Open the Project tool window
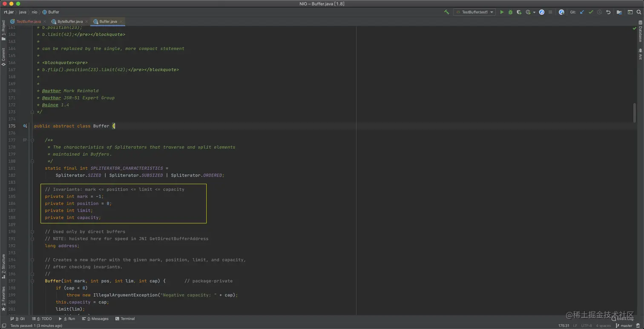 pos(3,31)
